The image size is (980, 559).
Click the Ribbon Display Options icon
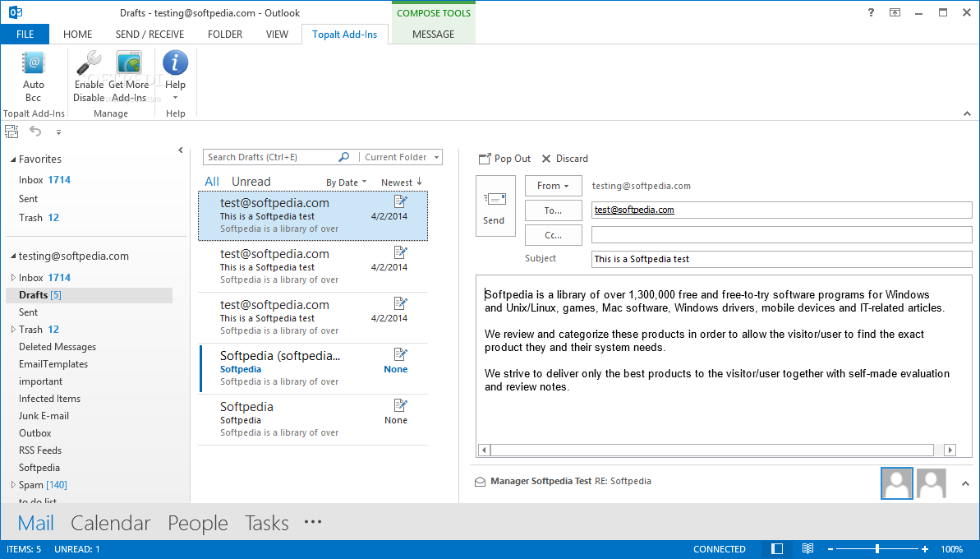tap(895, 12)
